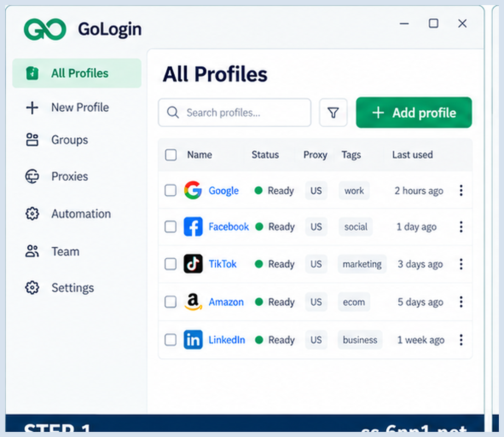504x437 pixels.
Task: Click the GoLogin infinity logo
Action: 45,29
